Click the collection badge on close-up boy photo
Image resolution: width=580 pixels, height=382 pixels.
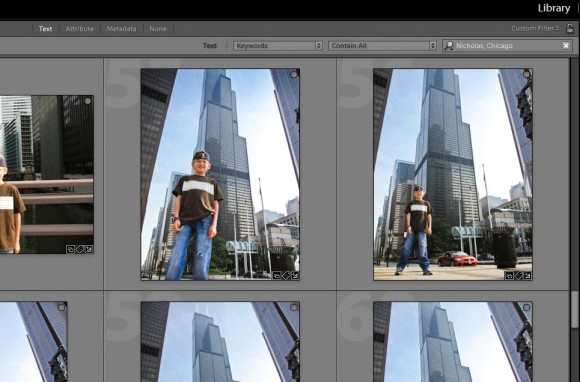(276, 275)
